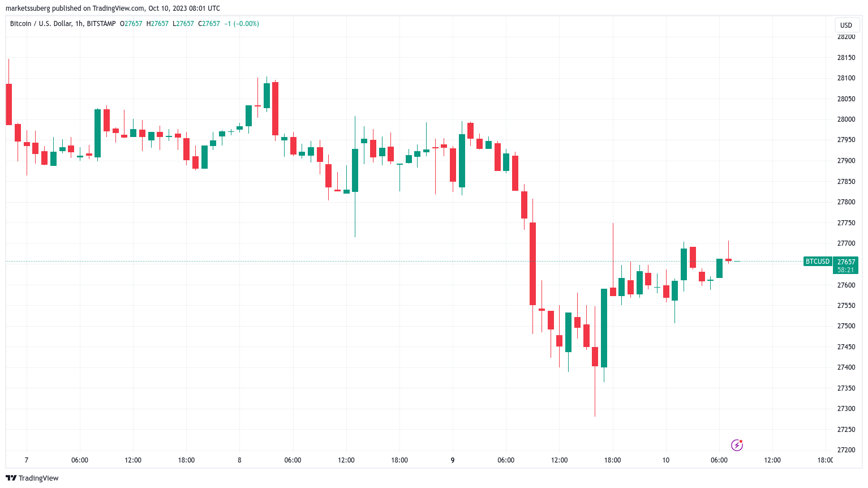The height and width of the screenshot is (488, 868).
Task: Click the TradingView text at bottom left
Action: pyautogui.click(x=38, y=478)
